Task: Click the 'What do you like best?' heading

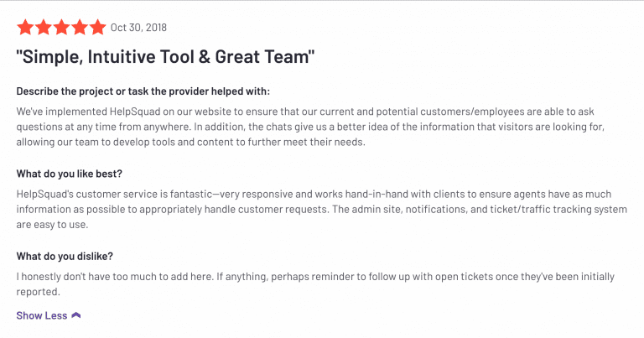Action: (x=70, y=174)
